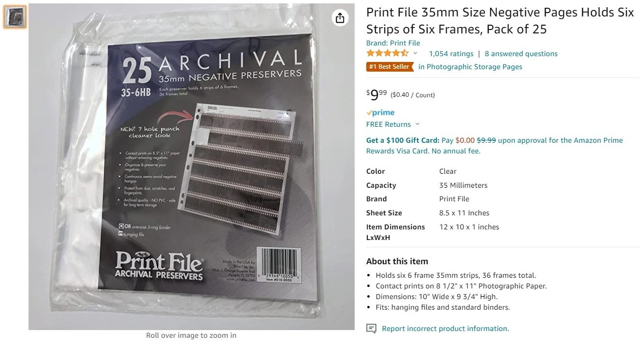Click the main product image
Image resolution: width=644 pixels, height=347 pixels.
tap(192, 167)
